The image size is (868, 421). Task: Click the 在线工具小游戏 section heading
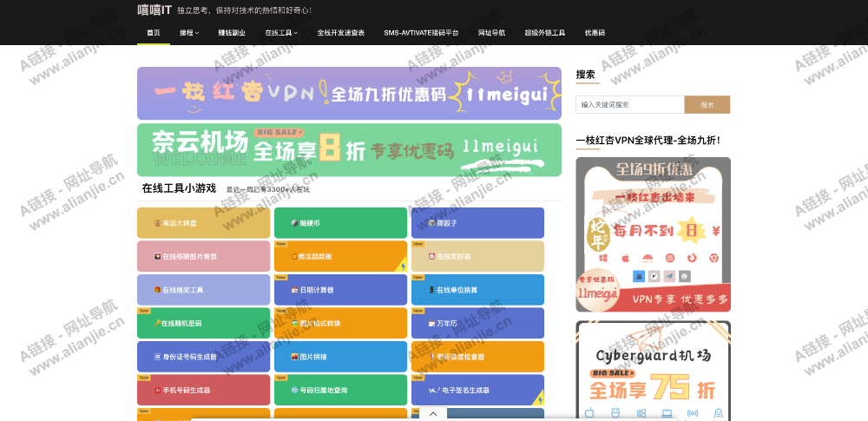[x=179, y=188]
